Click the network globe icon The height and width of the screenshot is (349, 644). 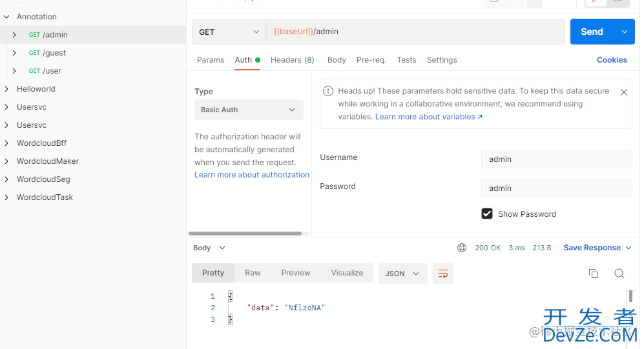(462, 248)
